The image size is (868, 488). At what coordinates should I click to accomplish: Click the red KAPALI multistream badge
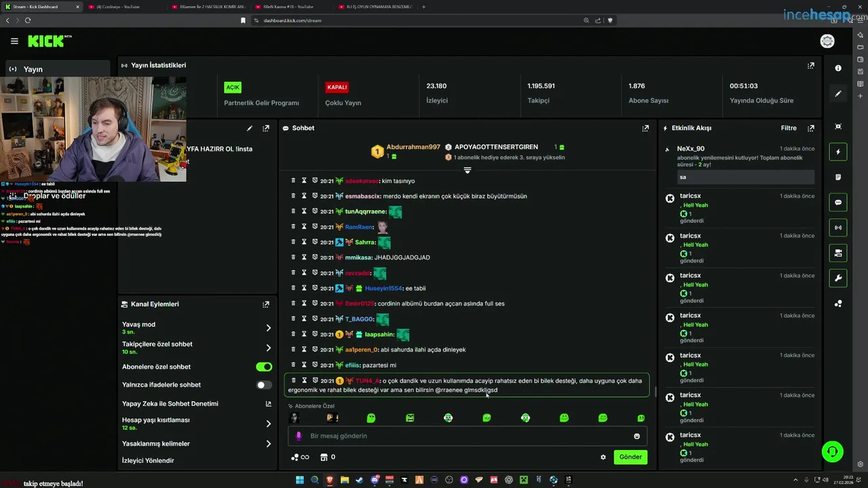coord(337,87)
